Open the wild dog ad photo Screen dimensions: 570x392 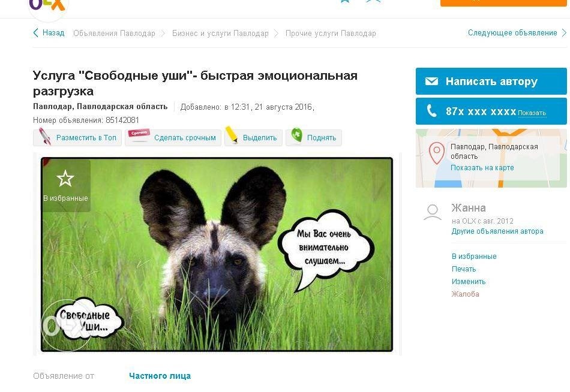(217, 254)
